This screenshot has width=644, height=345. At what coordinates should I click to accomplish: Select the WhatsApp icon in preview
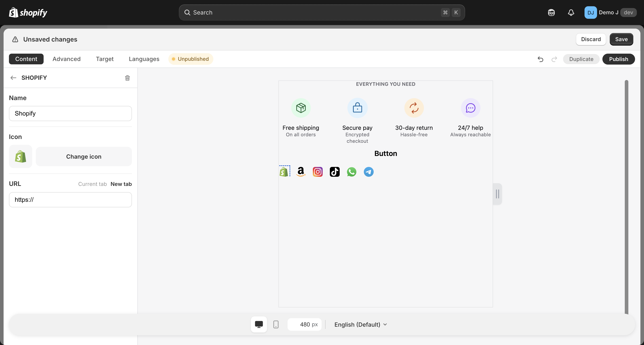(352, 172)
